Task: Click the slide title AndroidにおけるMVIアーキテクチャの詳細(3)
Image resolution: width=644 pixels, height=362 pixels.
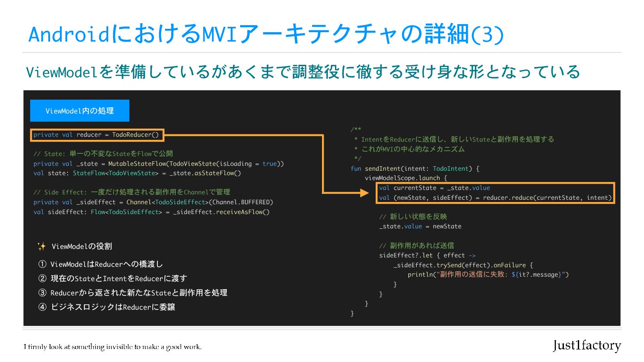Action: (x=266, y=34)
